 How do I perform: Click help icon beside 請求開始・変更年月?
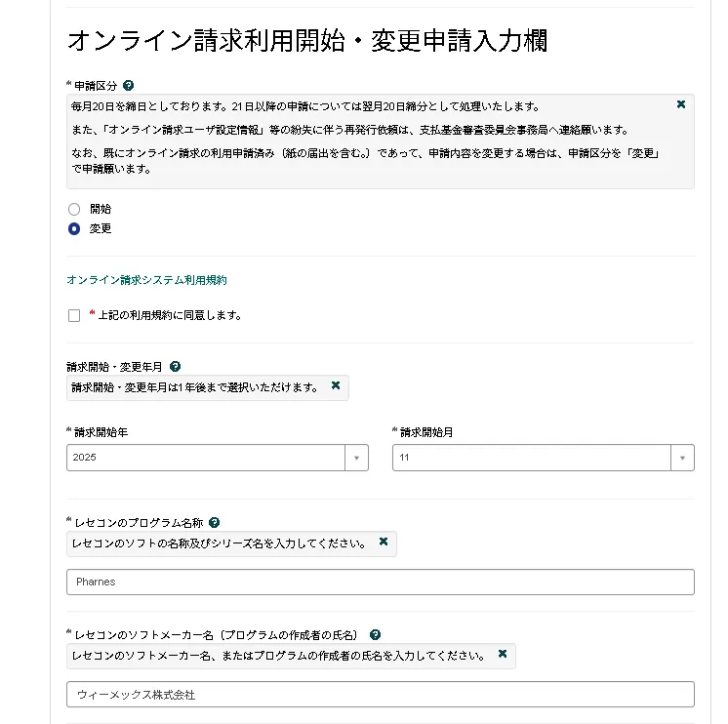[175, 367]
